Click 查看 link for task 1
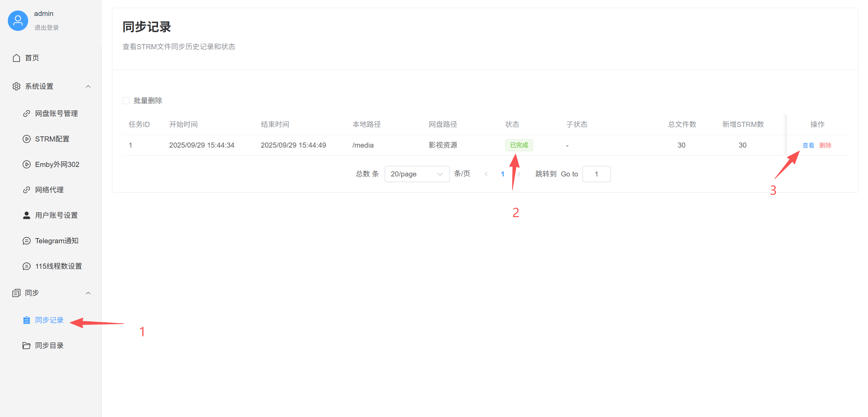 [808, 146]
